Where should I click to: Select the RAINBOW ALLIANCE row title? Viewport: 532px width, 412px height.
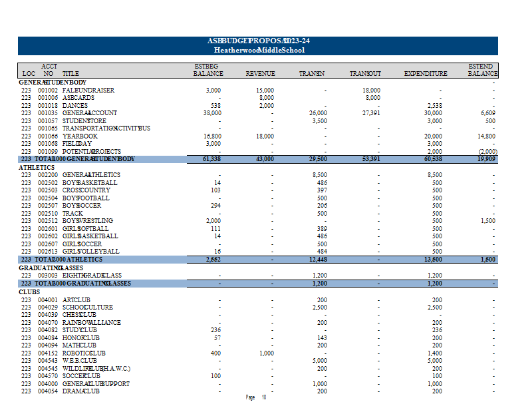(92, 323)
